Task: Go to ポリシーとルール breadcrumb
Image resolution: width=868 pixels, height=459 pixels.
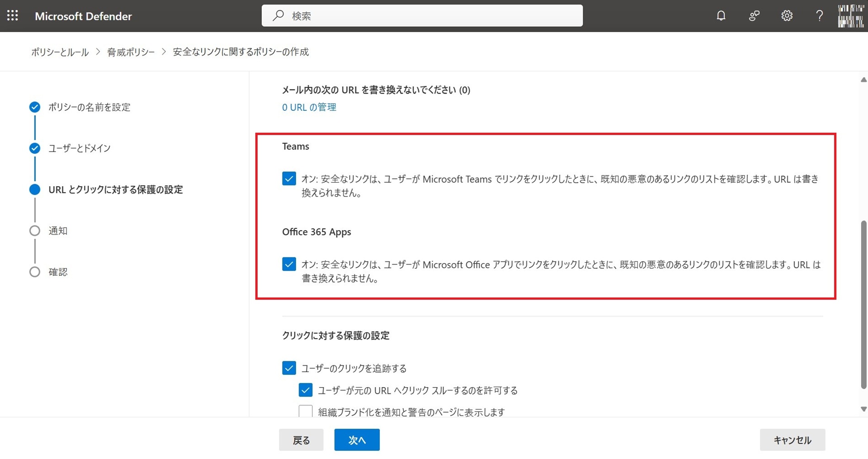Action: (60, 52)
